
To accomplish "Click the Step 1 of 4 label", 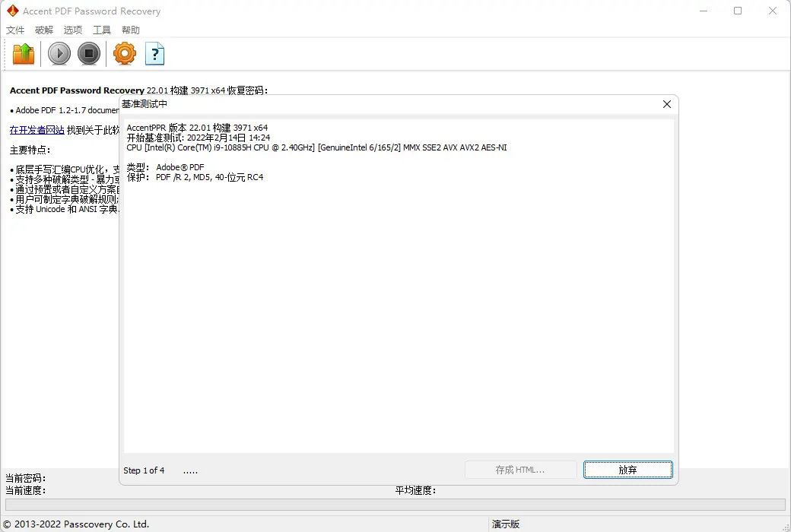I will tap(144, 470).
